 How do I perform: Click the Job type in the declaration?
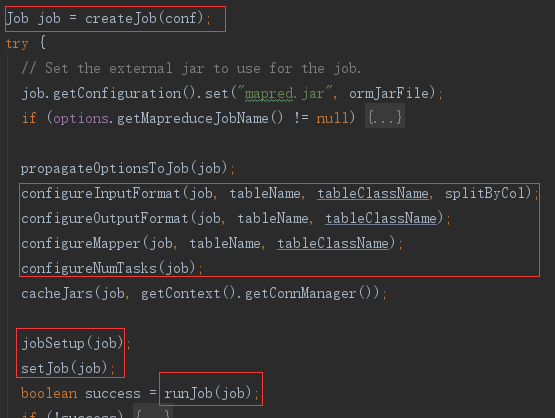pos(17,18)
